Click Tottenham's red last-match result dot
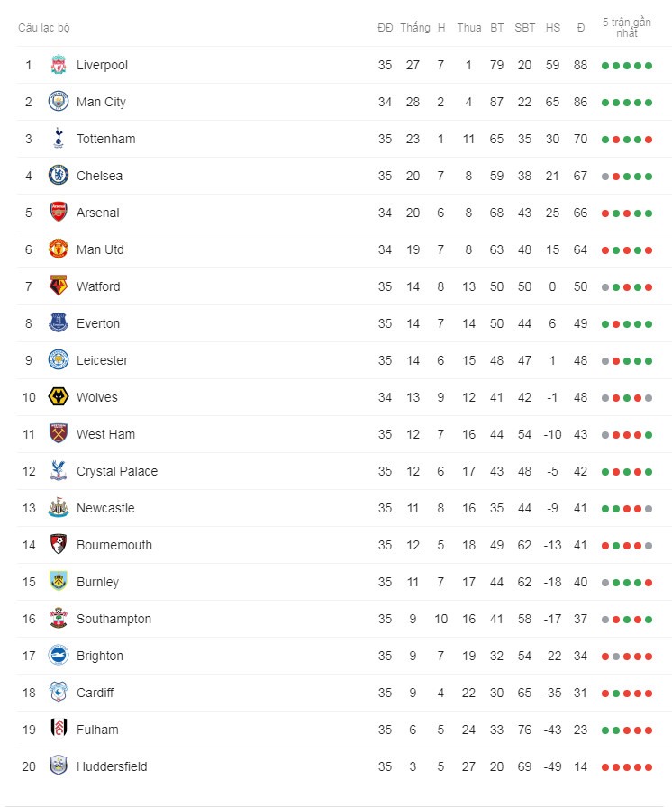Screen dimensions: 672x807 (649, 140)
